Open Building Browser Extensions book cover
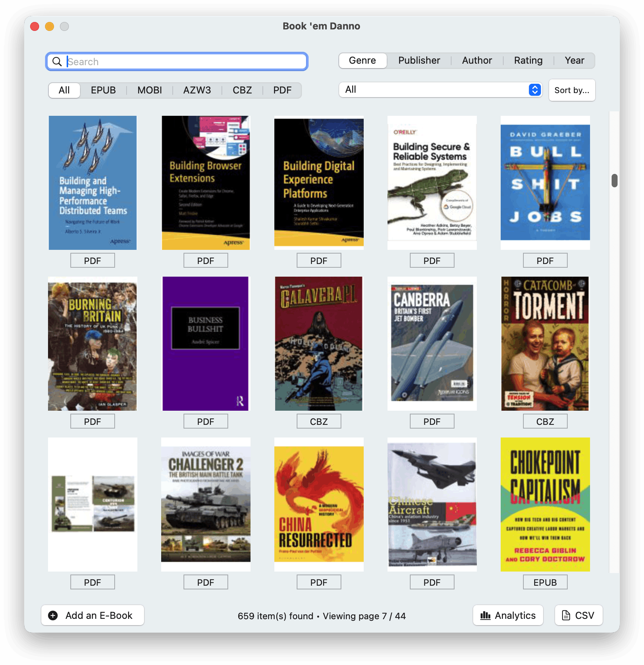This screenshot has width=644, height=665. [x=206, y=182]
